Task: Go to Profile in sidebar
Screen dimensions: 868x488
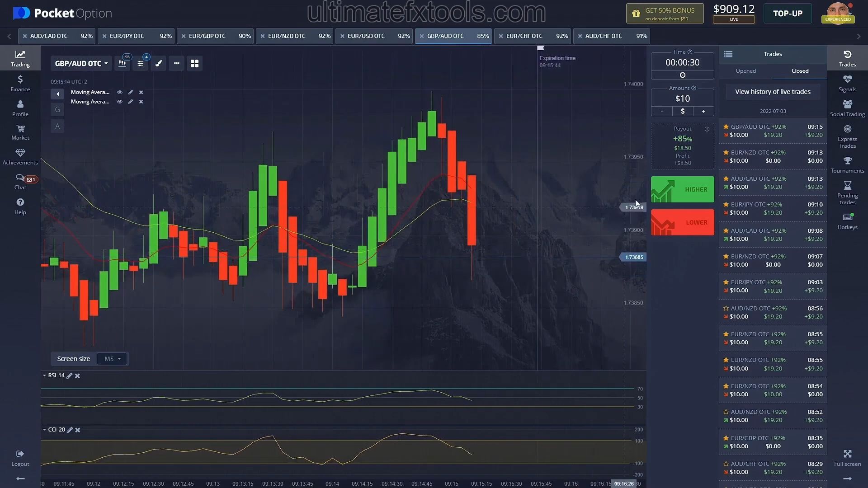Action: 20,108
